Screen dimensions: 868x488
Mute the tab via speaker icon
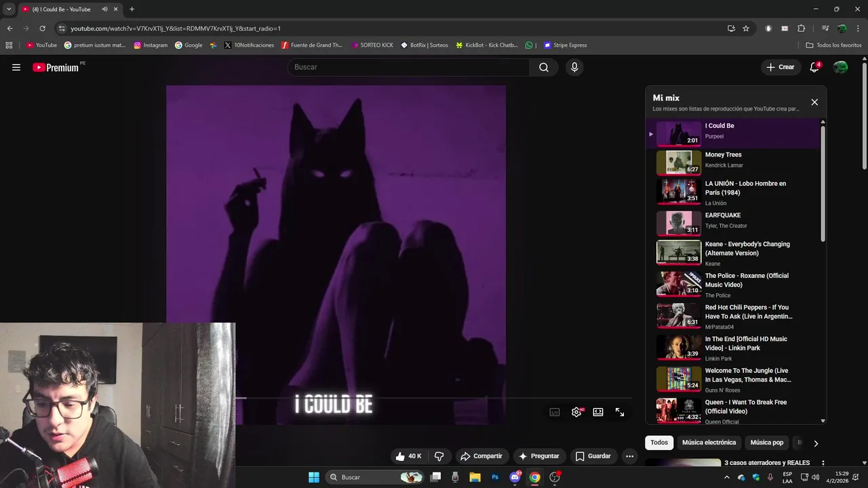104,9
